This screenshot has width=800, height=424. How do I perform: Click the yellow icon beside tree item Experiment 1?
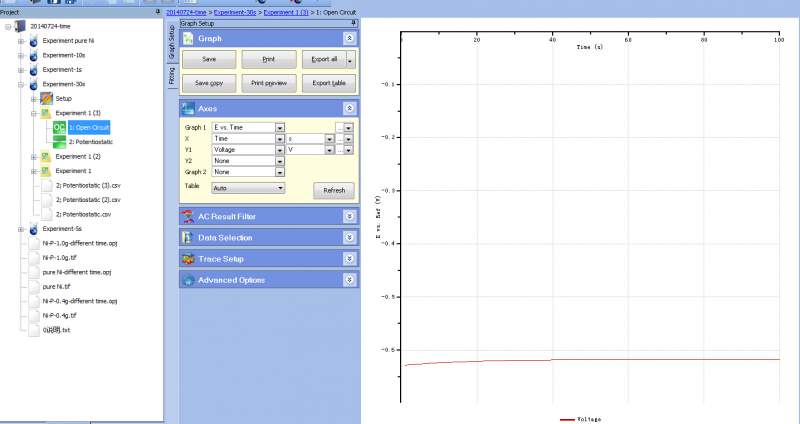(46, 171)
